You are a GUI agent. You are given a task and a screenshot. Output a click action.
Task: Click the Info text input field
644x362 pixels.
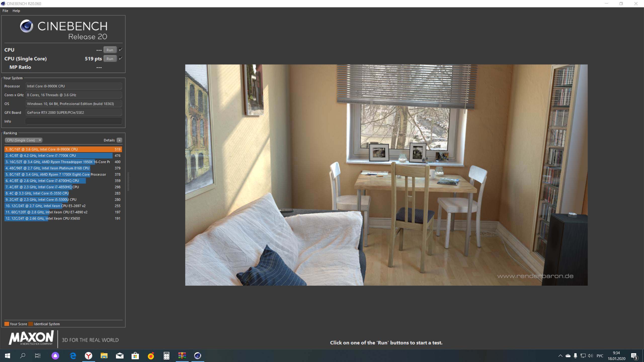pyautogui.click(x=73, y=121)
